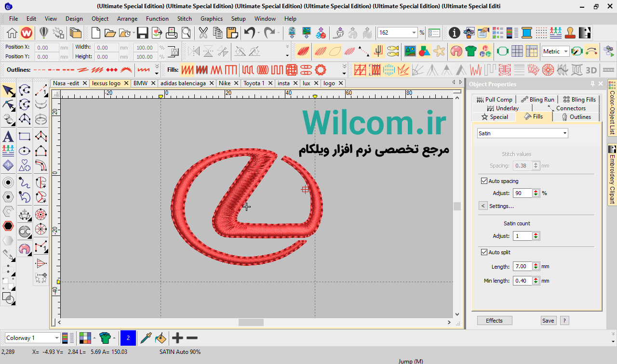Screen dimensions: 617x364
Task: Click the green T-shirt product icon in view toolbar
Action: [471, 51]
